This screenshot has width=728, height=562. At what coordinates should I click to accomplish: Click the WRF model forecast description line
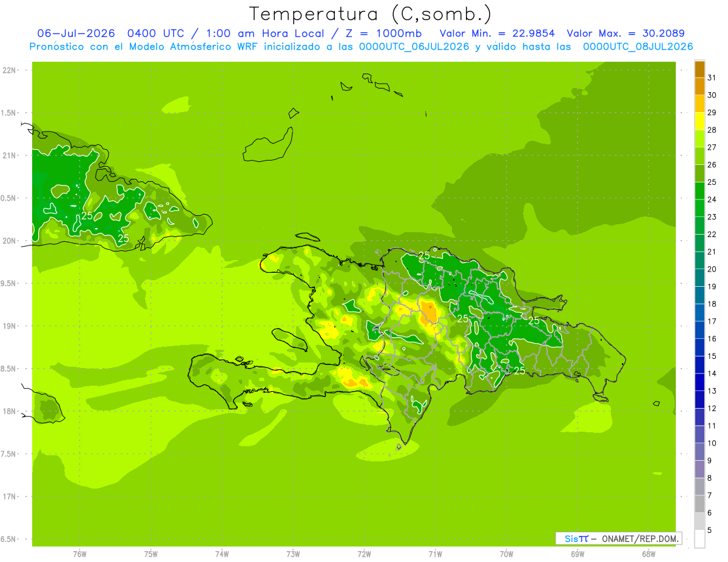pyautogui.click(x=361, y=47)
